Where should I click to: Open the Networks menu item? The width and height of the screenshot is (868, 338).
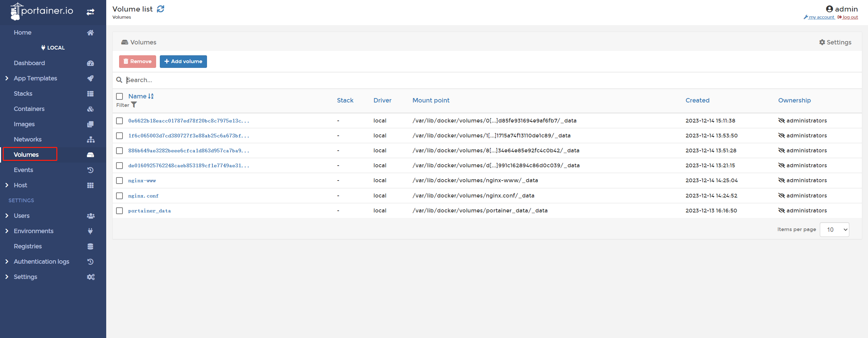point(27,139)
